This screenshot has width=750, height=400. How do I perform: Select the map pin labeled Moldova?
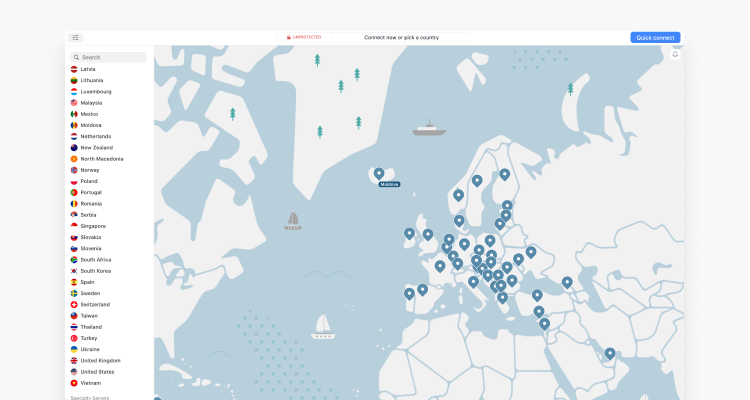(379, 173)
